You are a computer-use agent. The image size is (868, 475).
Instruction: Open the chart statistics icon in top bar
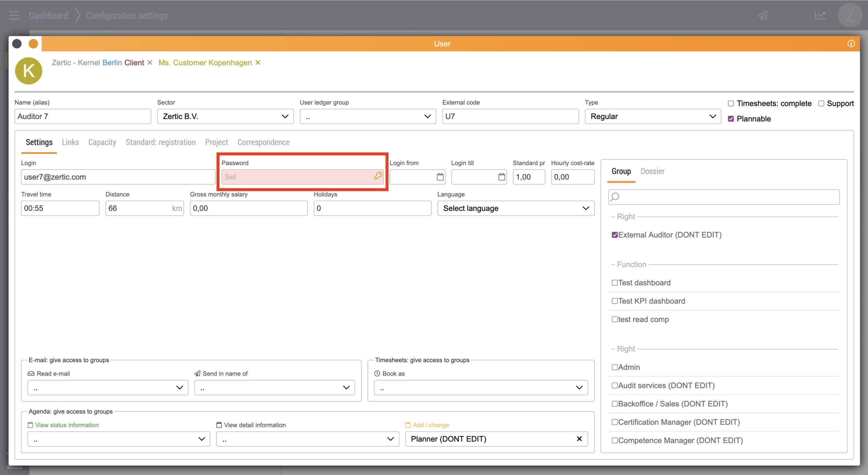(820, 15)
